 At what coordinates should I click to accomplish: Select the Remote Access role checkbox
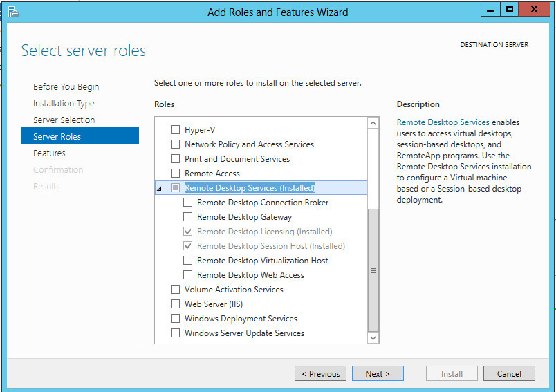pyautogui.click(x=175, y=174)
